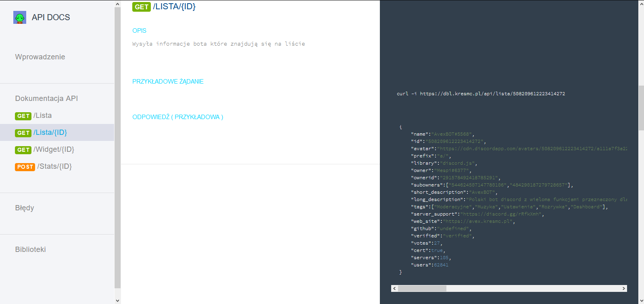Image resolution: width=644 pixels, height=304 pixels.
Task: Click the page scrollbar's top arrow
Action: [641, 4]
